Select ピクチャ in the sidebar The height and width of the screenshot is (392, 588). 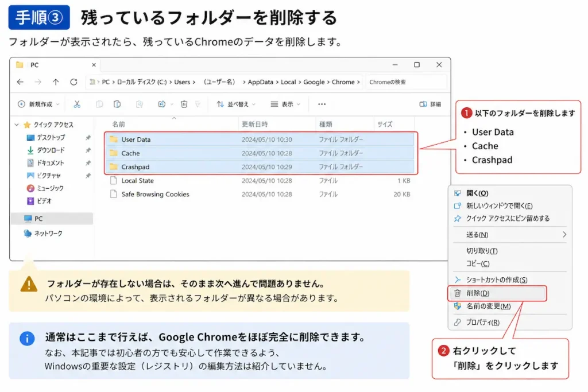[x=49, y=176]
